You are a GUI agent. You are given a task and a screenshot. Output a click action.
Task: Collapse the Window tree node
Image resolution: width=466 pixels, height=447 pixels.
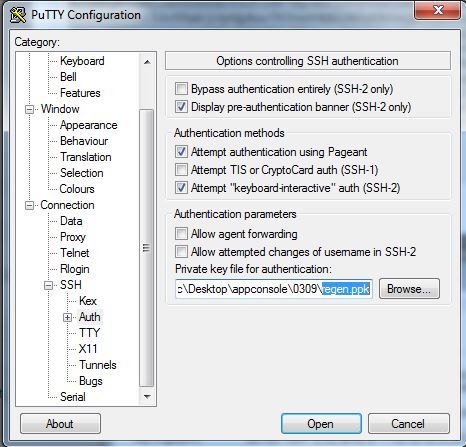[x=30, y=109]
